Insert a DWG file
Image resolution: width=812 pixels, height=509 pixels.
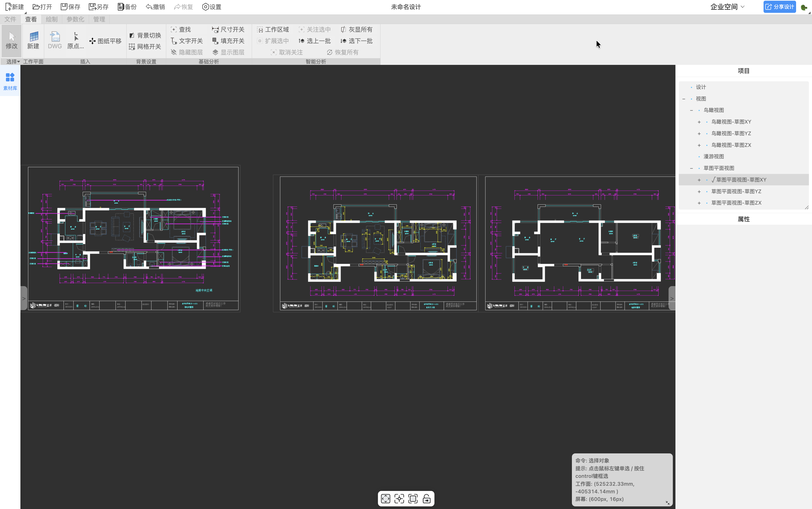pyautogui.click(x=55, y=41)
